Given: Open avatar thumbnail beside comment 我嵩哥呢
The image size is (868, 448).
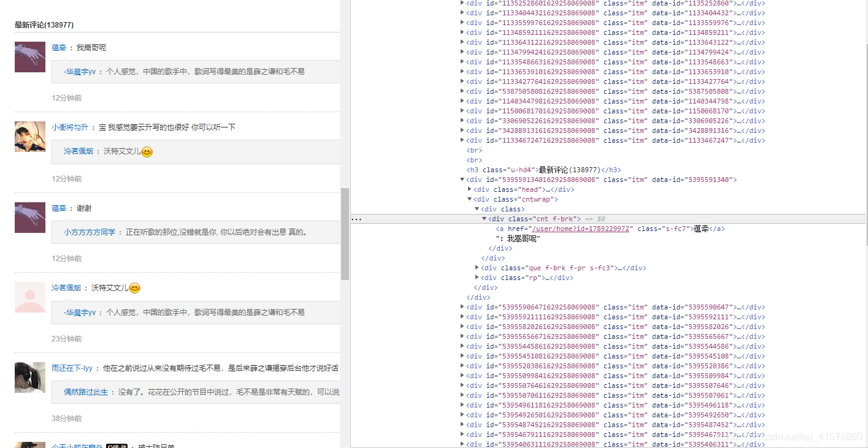Looking at the screenshot, I should pyautogui.click(x=30, y=57).
